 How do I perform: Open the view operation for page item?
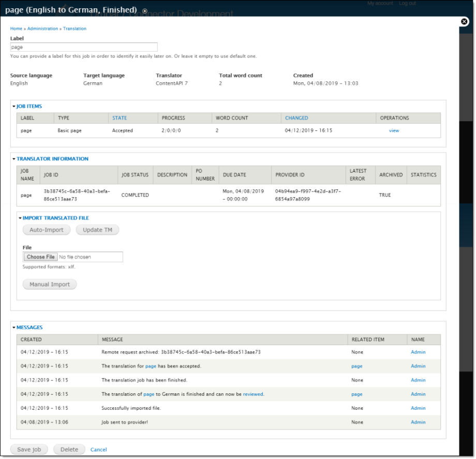coord(394,130)
